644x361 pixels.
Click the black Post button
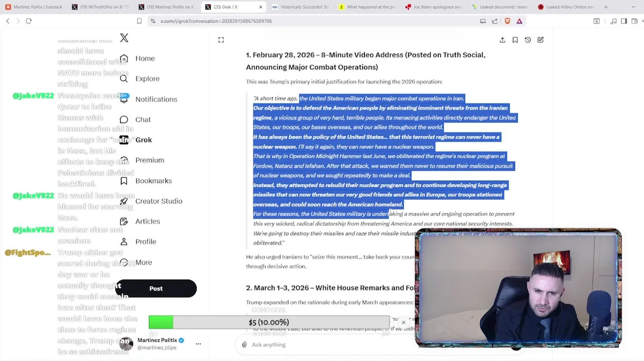[x=156, y=288]
